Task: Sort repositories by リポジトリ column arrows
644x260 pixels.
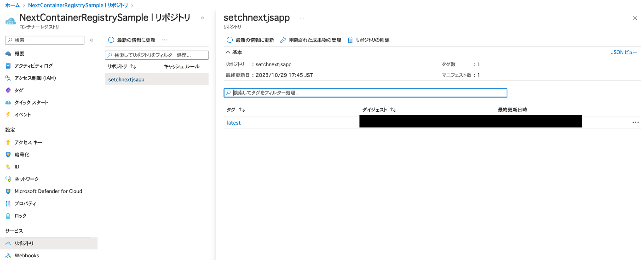Action: click(x=132, y=67)
